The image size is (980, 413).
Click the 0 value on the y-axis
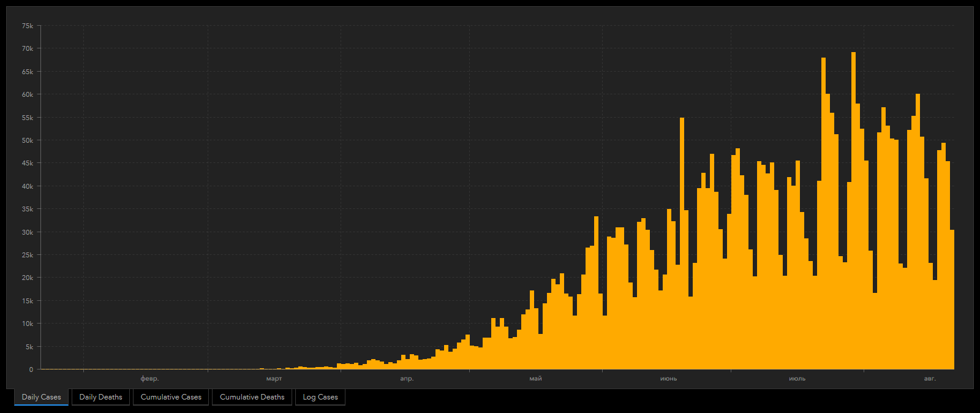click(x=31, y=369)
